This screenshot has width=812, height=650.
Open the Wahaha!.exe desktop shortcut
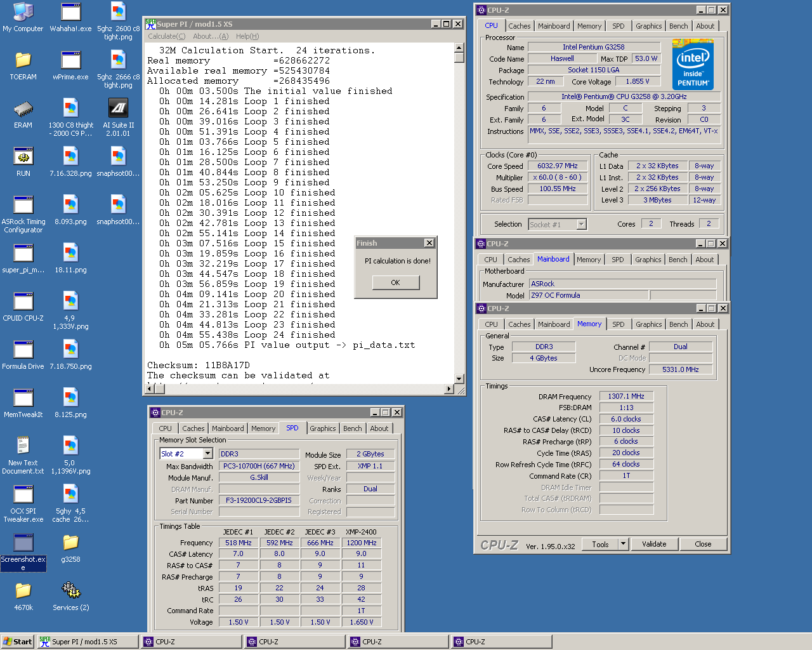pyautogui.click(x=70, y=17)
